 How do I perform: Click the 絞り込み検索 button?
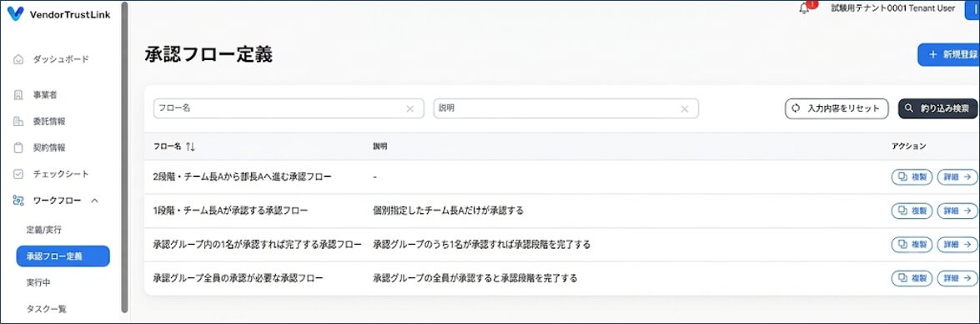(937, 109)
